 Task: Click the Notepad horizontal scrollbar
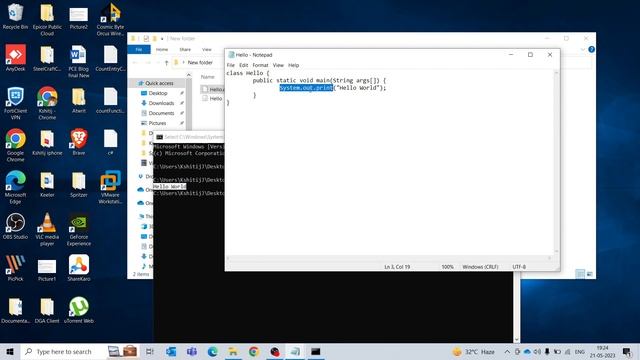389,258
